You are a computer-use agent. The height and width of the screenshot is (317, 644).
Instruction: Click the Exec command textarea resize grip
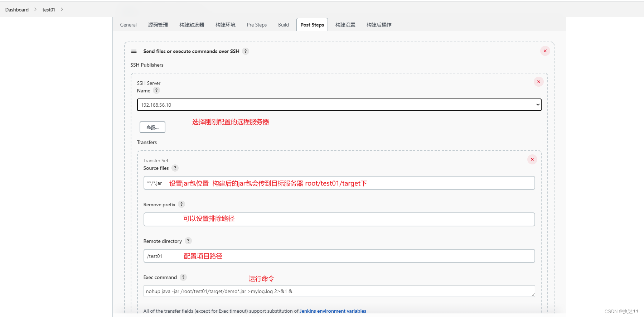tap(533, 294)
